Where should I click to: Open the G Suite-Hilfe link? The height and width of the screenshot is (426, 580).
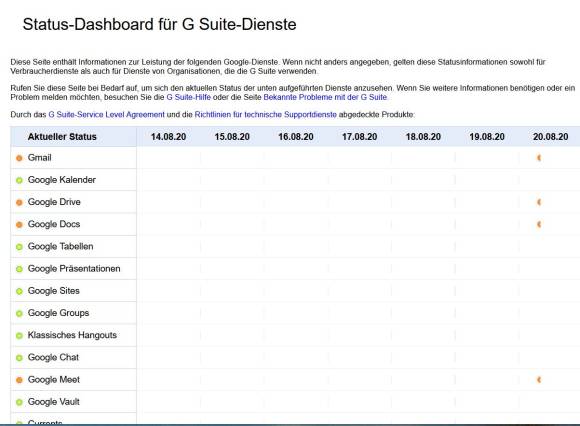[x=189, y=97]
